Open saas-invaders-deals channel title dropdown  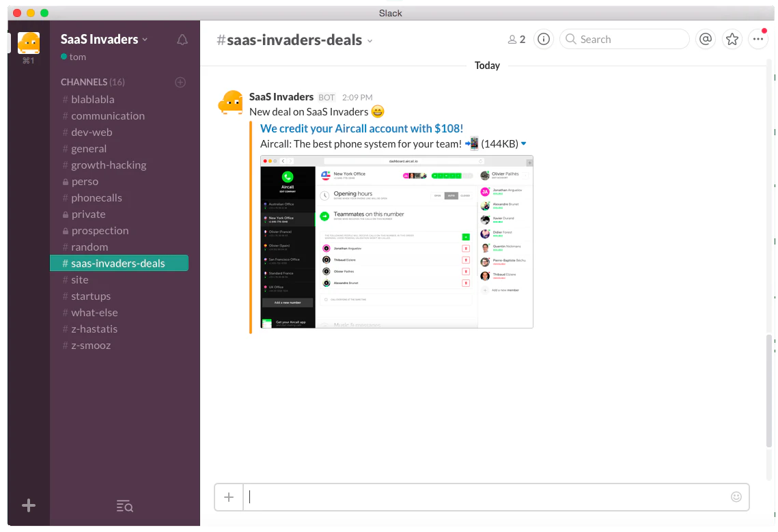tap(370, 41)
